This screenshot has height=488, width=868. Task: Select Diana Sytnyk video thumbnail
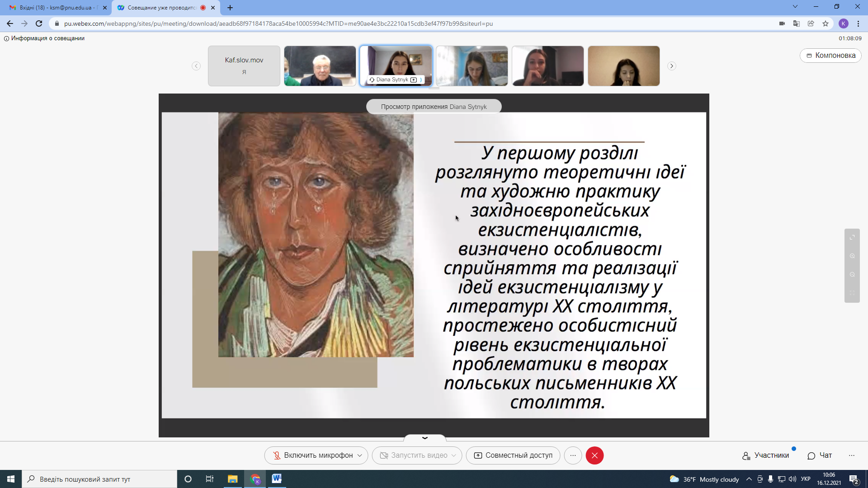pos(396,66)
